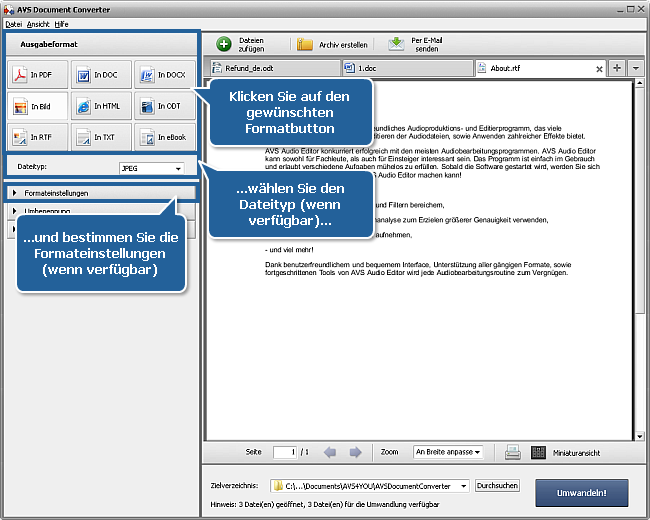The height and width of the screenshot is (520, 650).
Task: Close the About.rtf tab
Action: 599,69
